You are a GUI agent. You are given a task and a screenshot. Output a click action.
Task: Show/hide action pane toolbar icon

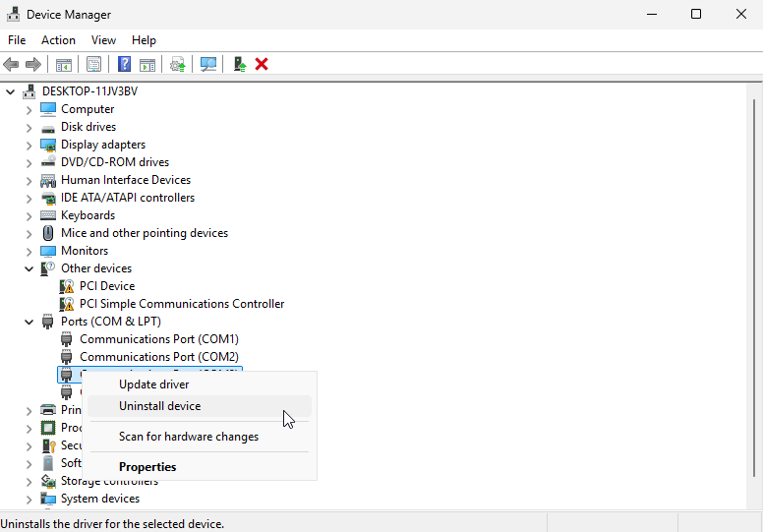[x=147, y=64]
